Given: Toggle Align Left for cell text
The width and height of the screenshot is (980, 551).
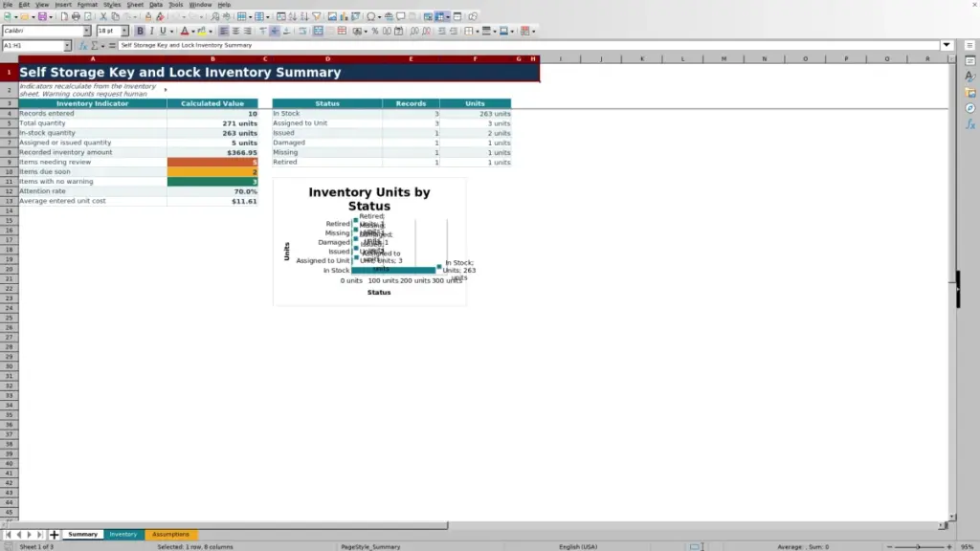Looking at the screenshot, I should click(224, 31).
